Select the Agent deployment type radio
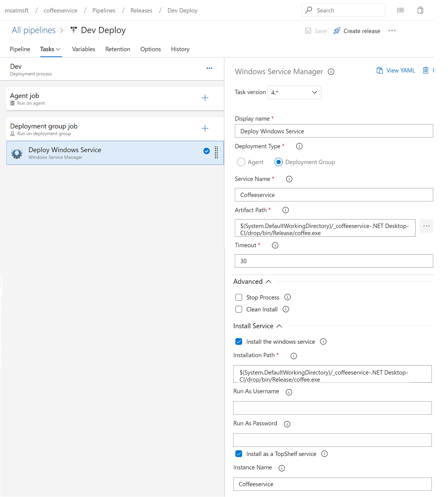The height and width of the screenshot is (497, 448). pyautogui.click(x=241, y=162)
